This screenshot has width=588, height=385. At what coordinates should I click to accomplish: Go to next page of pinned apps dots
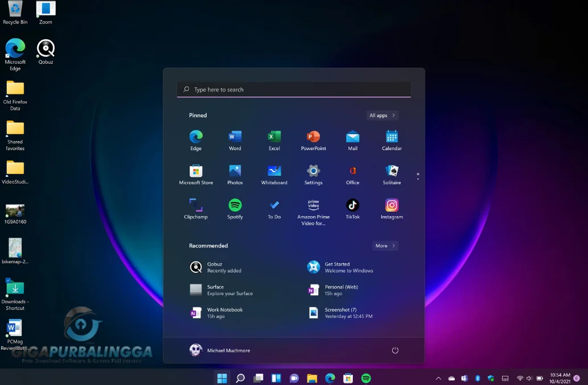[x=418, y=179]
